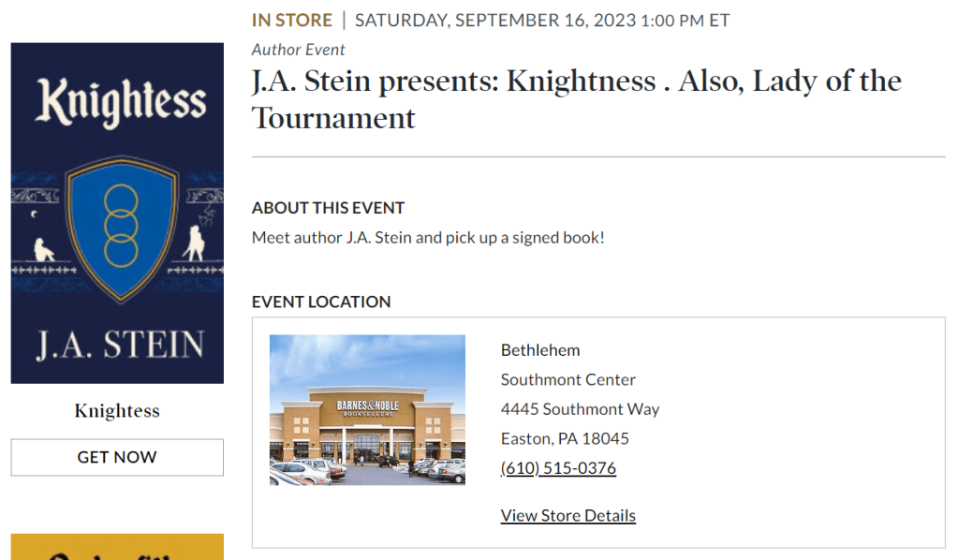Select the Bethlehem store name
The image size is (958, 560).
(540, 350)
